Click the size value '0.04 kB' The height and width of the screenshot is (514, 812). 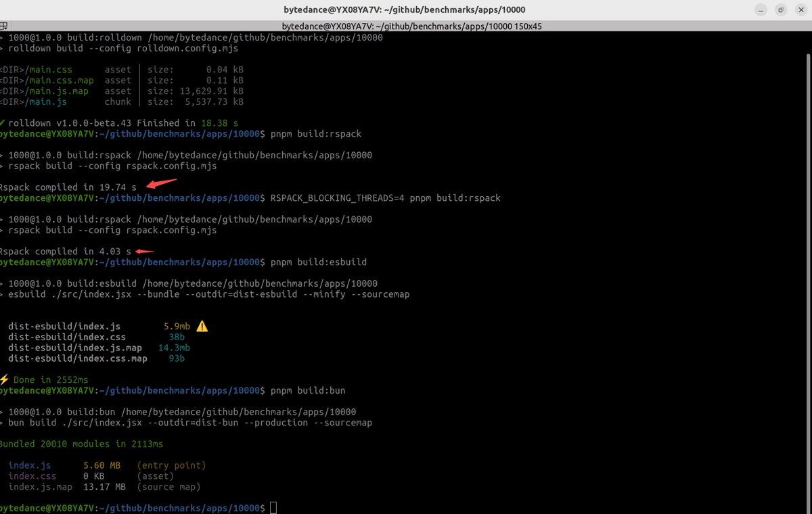point(225,70)
